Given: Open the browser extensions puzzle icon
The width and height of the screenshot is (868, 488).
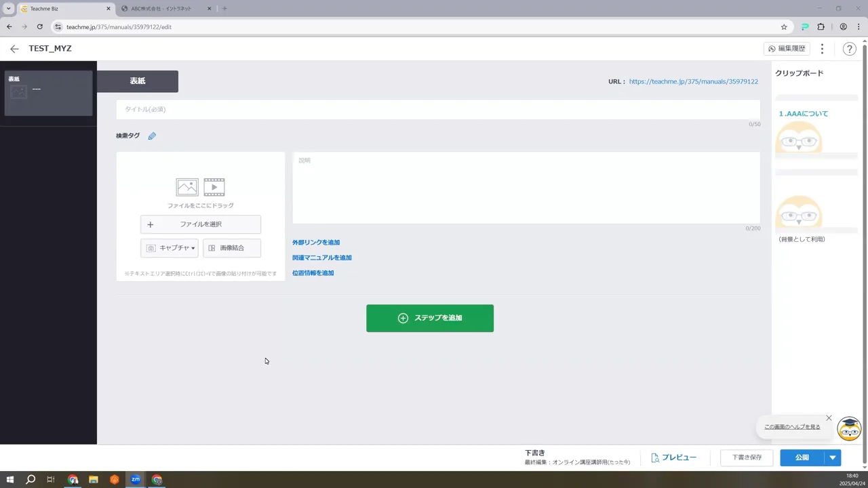Looking at the screenshot, I should point(821,27).
